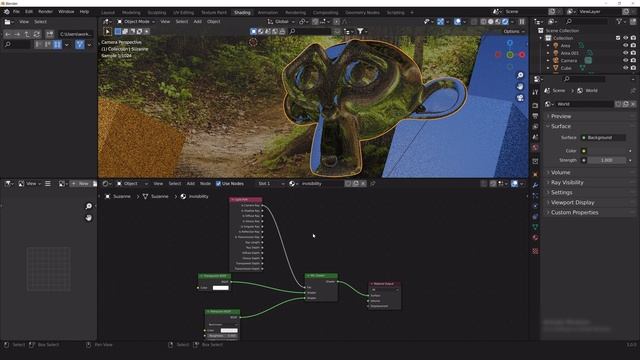Expand the Volume panel
Image resolution: width=640 pixels, height=360 pixels.
click(x=560, y=173)
